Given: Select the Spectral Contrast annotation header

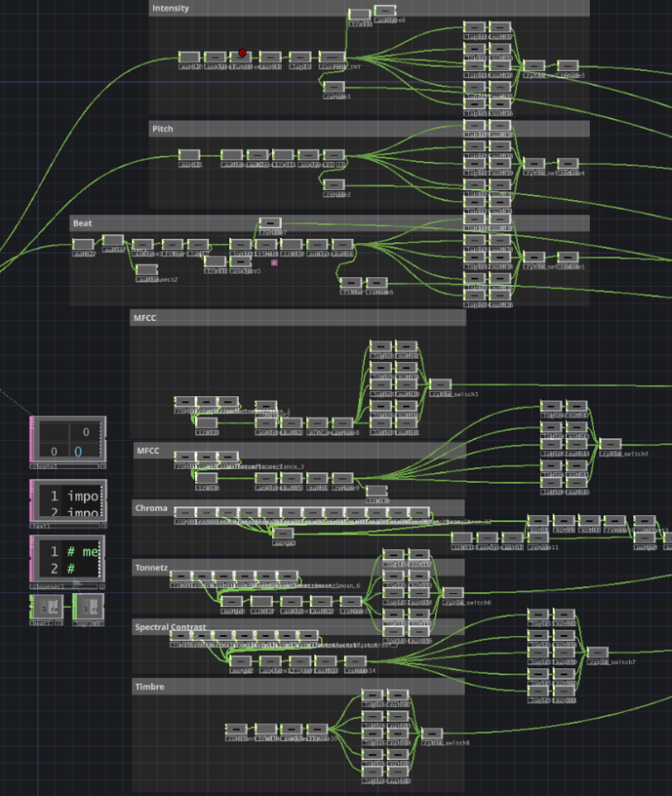Looking at the screenshot, I should click(x=297, y=627).
